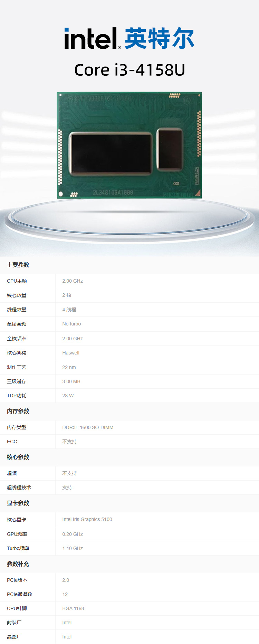
Task: Click the 'No turbo' value
Action: 71,324
